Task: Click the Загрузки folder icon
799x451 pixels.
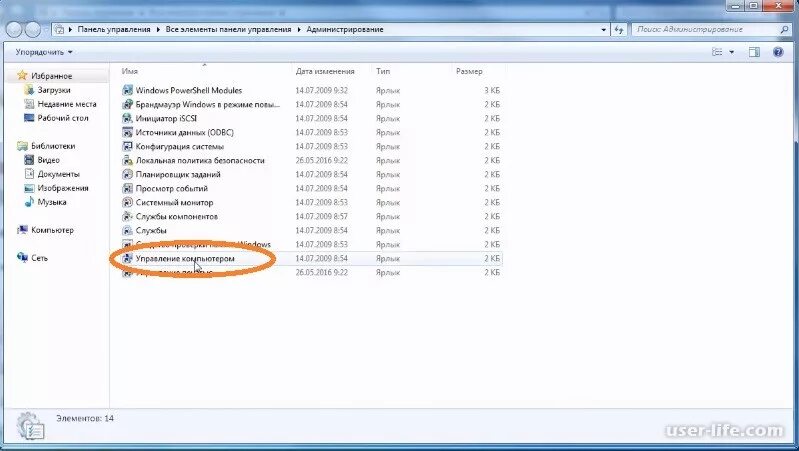Action: [29, 90]
